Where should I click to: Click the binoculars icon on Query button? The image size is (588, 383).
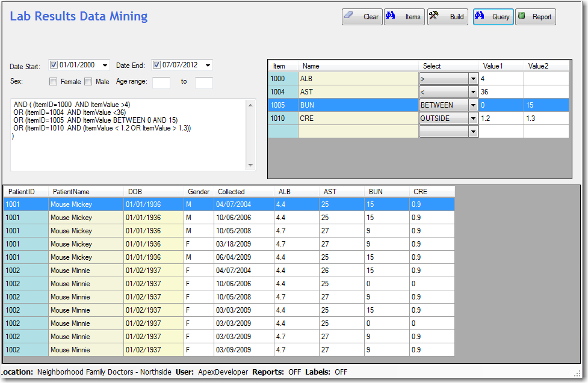[479, 15]
